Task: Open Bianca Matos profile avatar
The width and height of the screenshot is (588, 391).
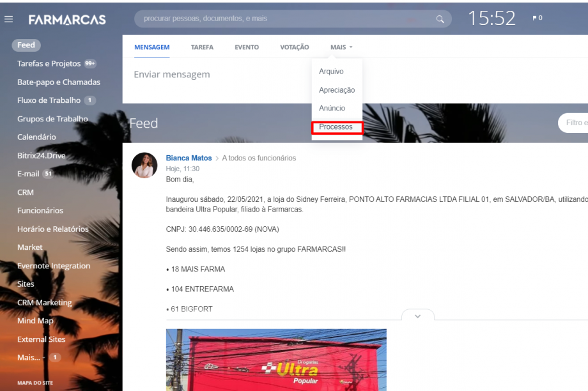Action: coord(144,165)
